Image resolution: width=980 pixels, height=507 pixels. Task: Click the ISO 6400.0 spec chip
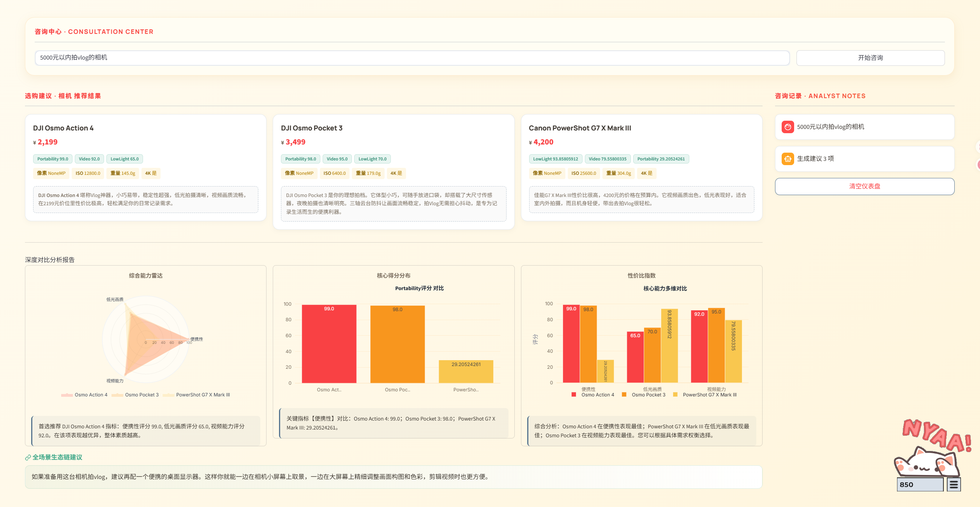coord(334,173)
